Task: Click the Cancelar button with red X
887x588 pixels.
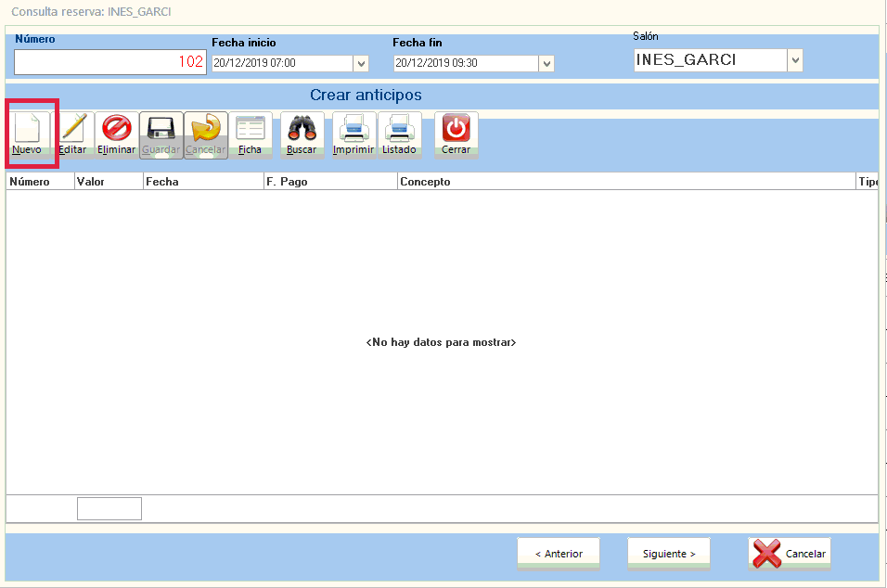Action: [x=790, y=554]
